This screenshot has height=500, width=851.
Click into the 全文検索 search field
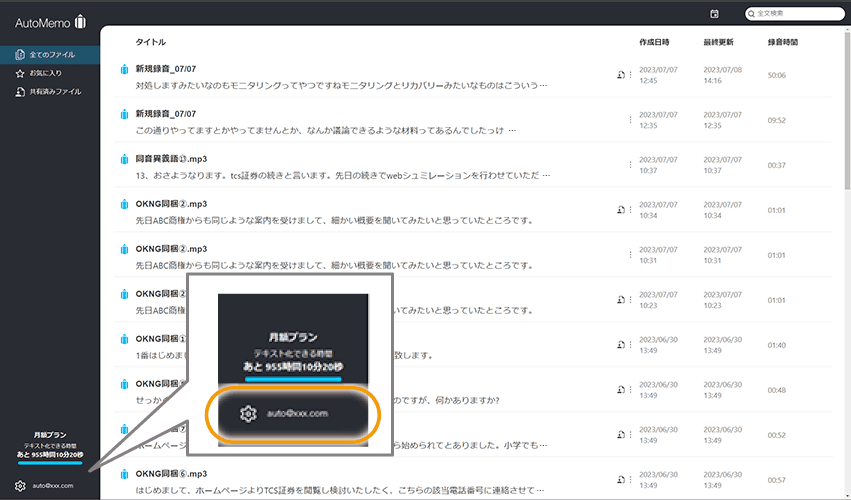[x=795, y=13]
